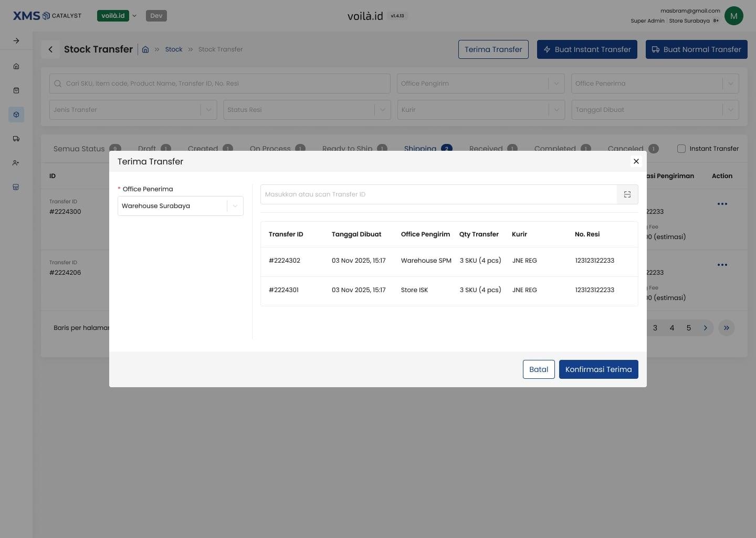Open the Kurir filter dropdown
The height and width of the screenshot is (538, 756).
coord(481,110)
